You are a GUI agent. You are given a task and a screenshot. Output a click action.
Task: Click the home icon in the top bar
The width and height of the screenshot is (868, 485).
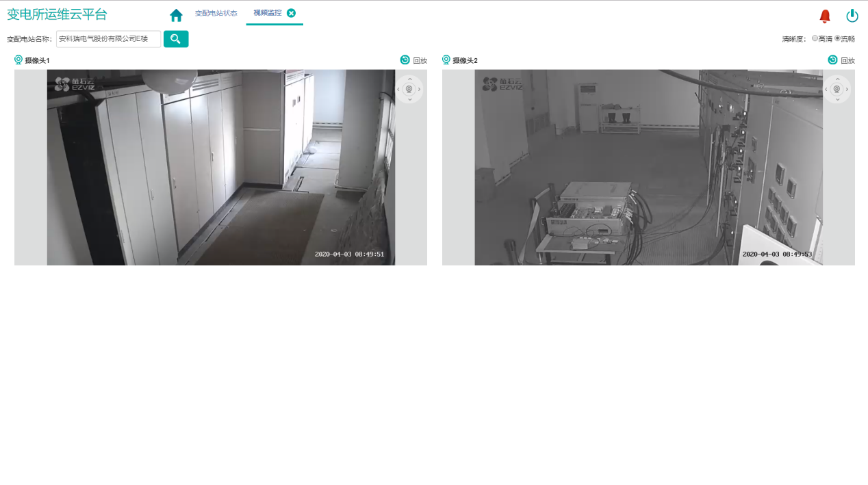click(176, 15)
